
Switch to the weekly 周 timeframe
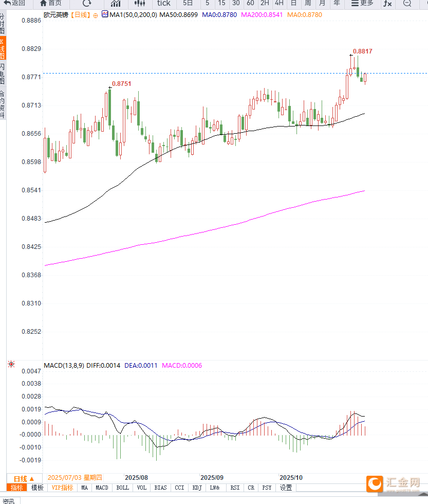(x=308, y=3)
